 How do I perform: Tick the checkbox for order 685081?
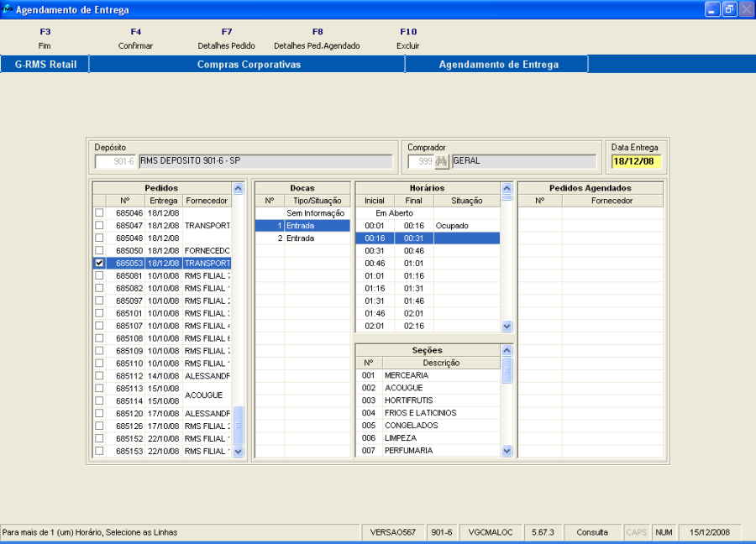point(99,276)
